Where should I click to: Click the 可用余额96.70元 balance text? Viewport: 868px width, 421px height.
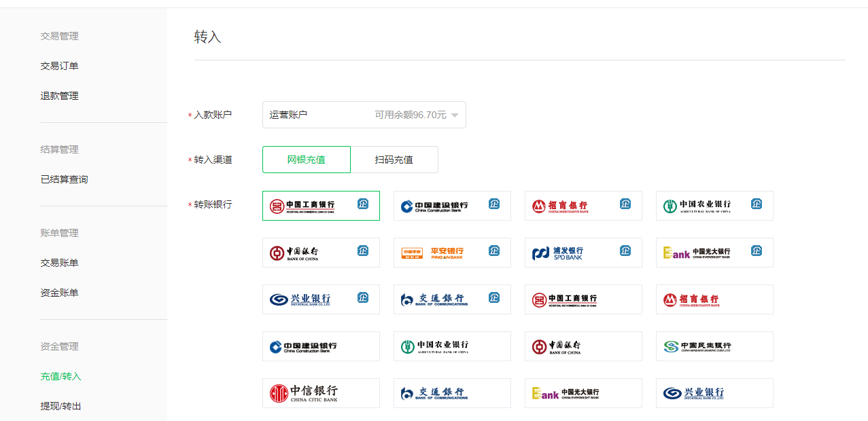(411, 115)
